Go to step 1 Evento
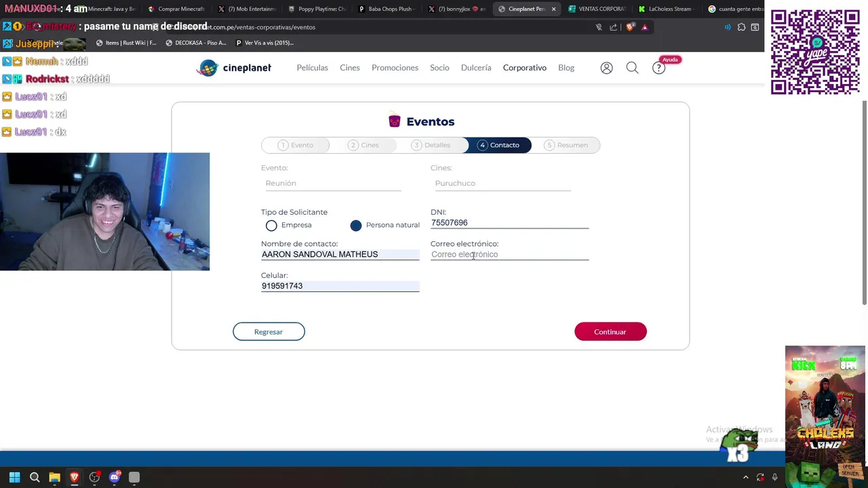Viewport: 868px width, 488px height. tap(296, 145)
